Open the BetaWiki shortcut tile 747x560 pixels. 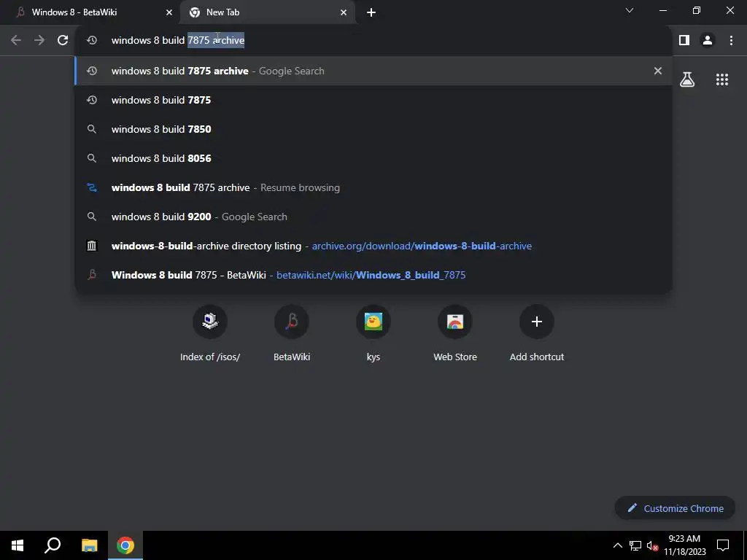click(292, 334)
